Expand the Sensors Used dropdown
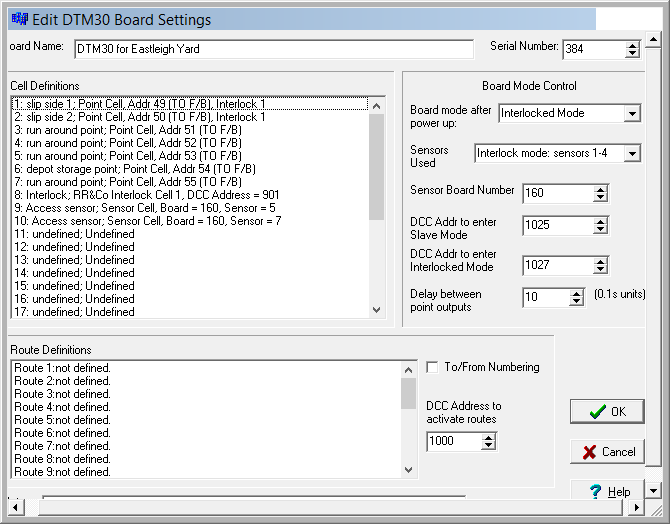Screen dimensions: 670x524 point(631,154)
